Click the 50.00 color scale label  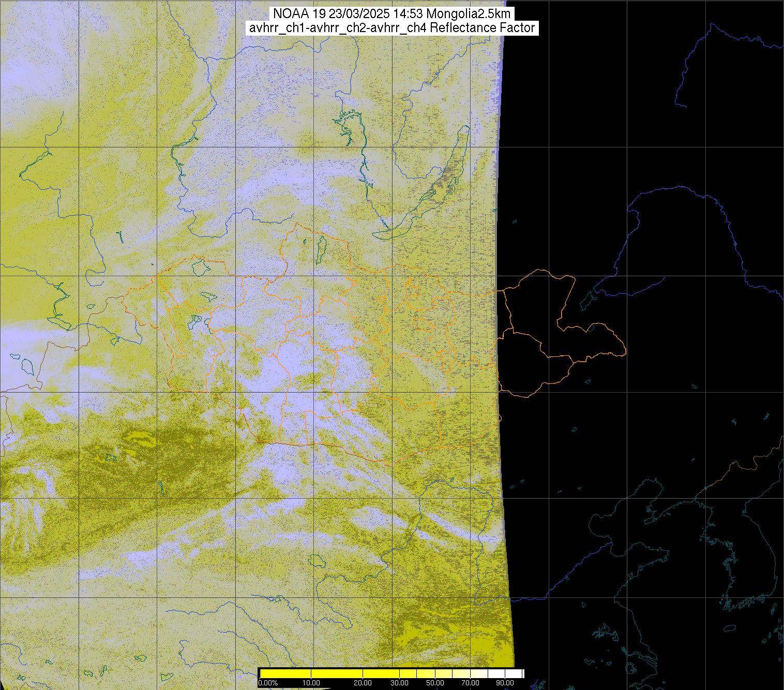(435, 683)
